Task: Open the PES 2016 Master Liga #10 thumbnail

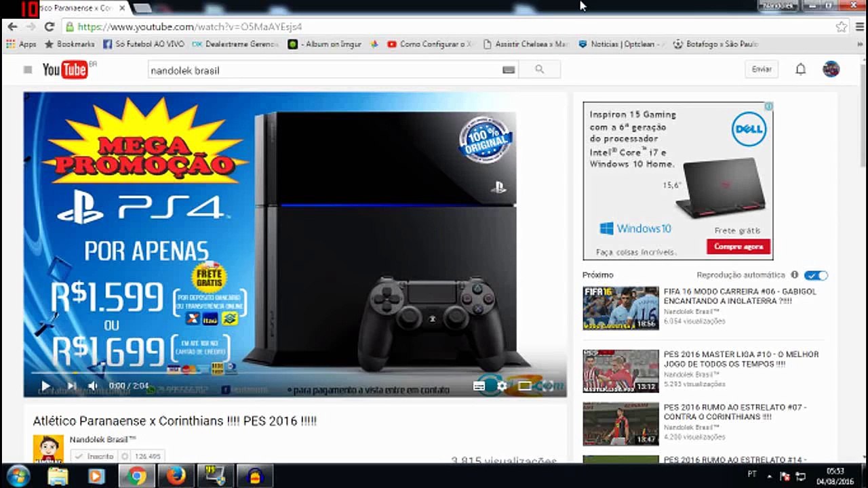Action: point(620,371)
